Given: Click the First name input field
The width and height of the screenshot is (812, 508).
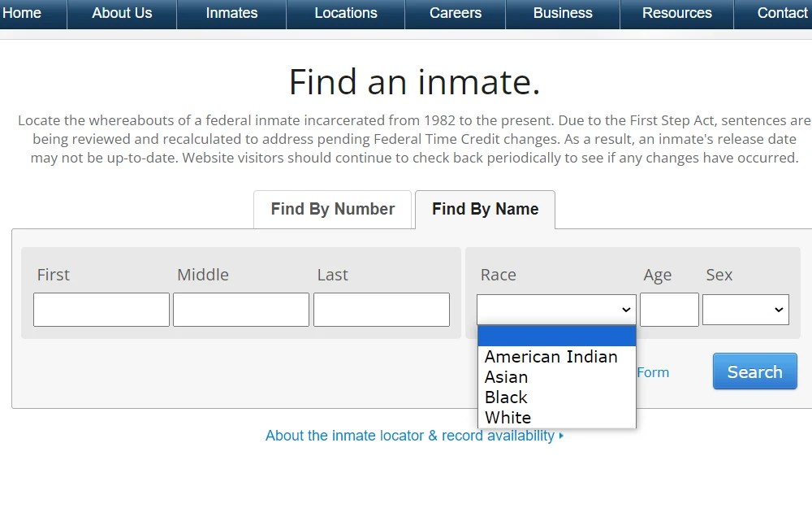Looking at the screenshot, I should [101, 309].
